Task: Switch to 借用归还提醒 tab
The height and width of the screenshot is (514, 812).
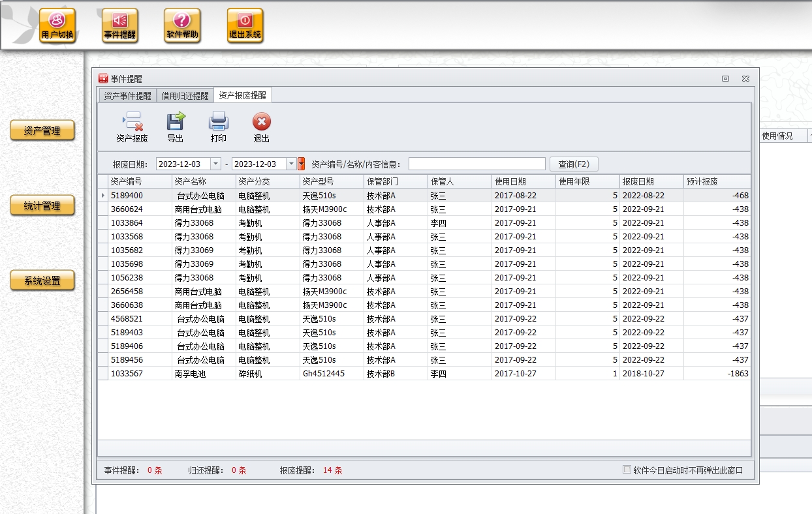Action: (x=185, y=95)
